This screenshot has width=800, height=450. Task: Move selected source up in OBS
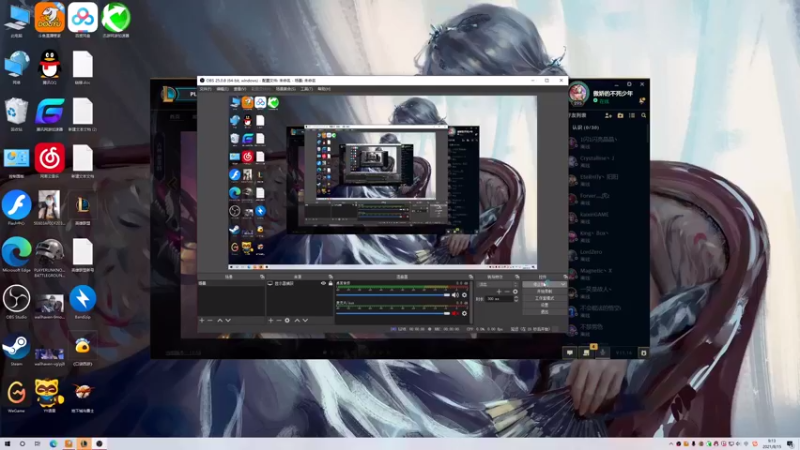pyautogui.click(x=297, y=320)
